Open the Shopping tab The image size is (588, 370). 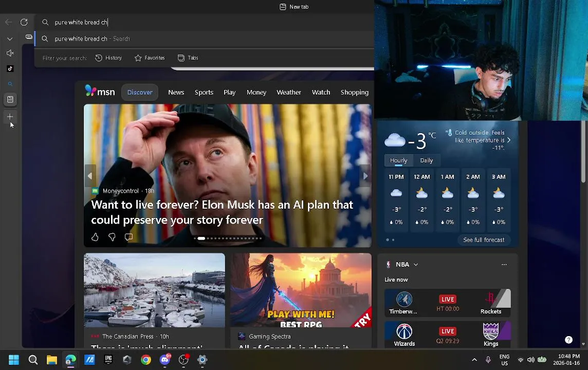coord(354,92)
